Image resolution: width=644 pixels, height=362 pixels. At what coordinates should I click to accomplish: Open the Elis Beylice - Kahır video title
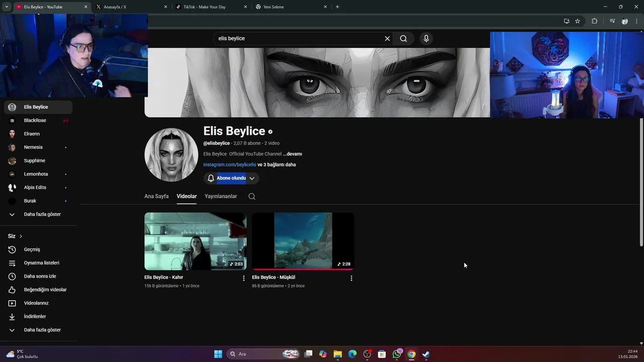(164, 277)
